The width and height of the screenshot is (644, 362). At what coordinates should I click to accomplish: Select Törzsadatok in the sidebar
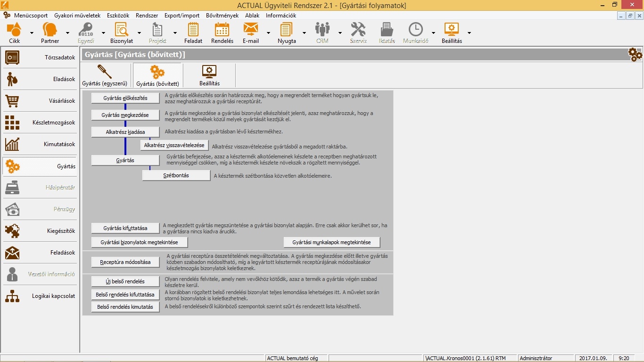point(40,58)
